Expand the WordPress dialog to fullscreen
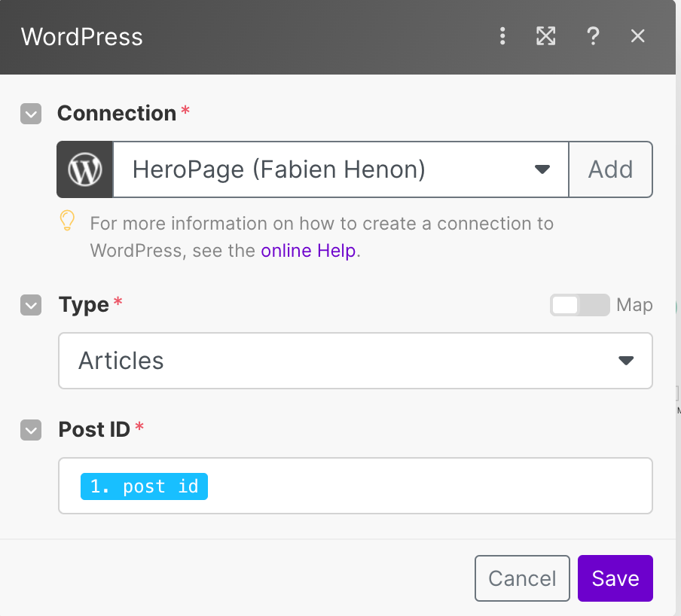Image resolution: width=681 pixels, height=616 pixels. 546,36
